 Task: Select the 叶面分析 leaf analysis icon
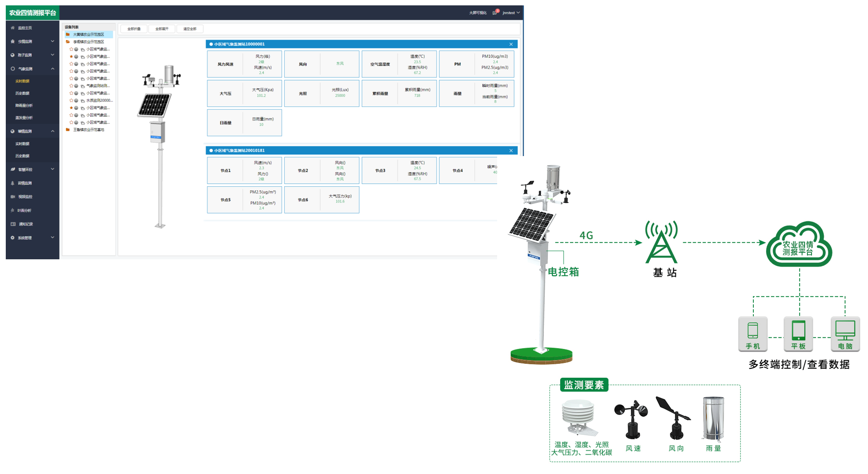tap(13, 211)
